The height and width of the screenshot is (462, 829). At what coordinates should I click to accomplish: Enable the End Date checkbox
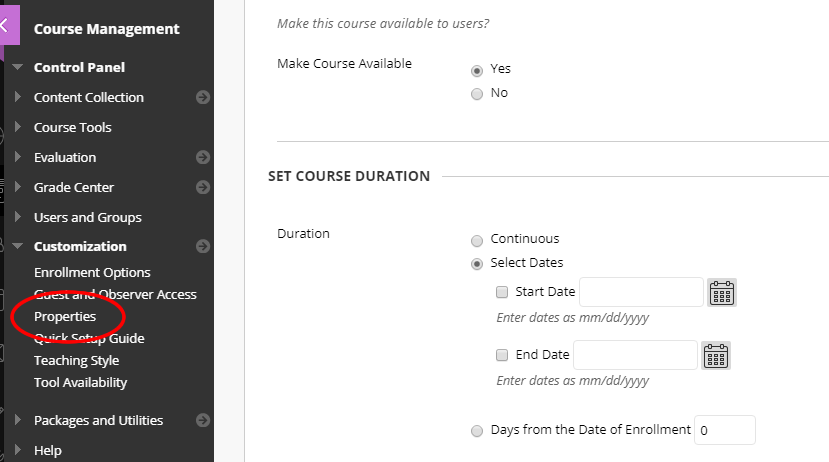pos(502,355)
